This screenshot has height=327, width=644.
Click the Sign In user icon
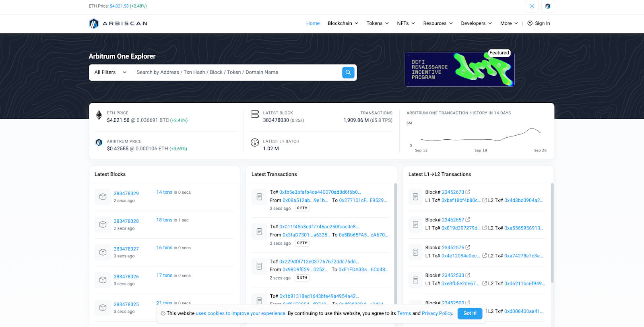[x=530, y=23]
